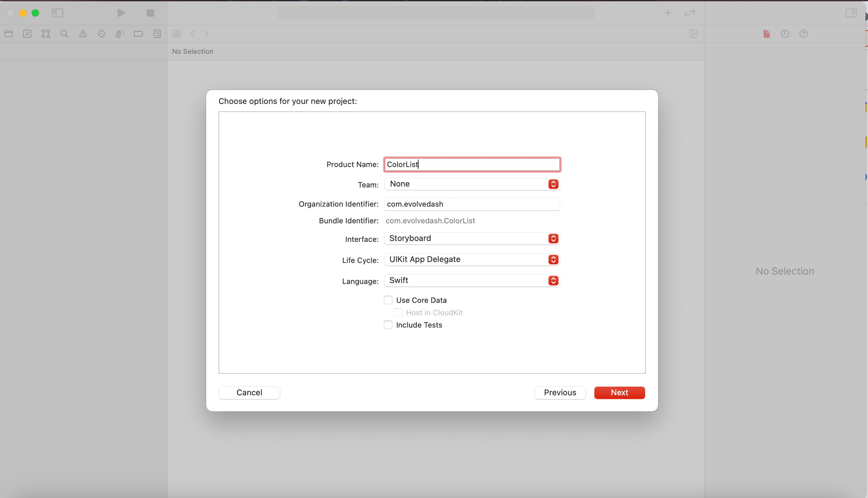Show the Issue navigator warning icon

83,33
